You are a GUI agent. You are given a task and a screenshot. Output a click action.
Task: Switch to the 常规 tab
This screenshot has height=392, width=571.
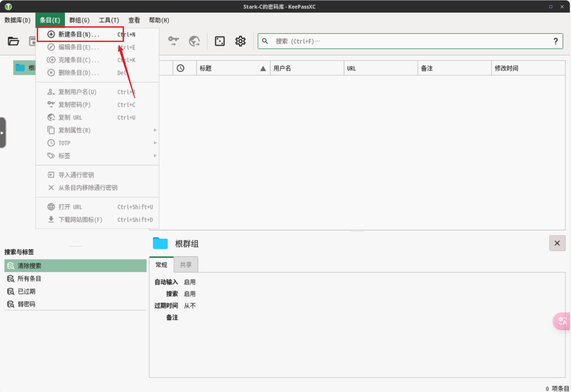pyautogui.click(x=161, y=265)
